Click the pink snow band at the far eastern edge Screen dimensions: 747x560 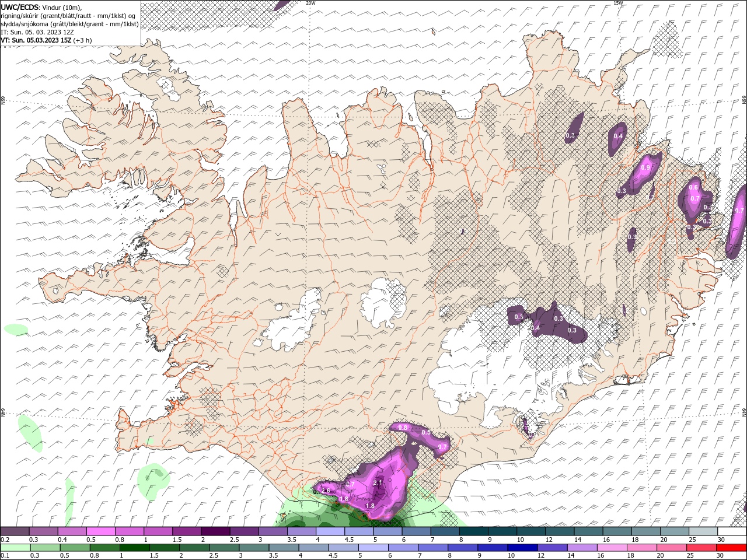pos(736,222)
